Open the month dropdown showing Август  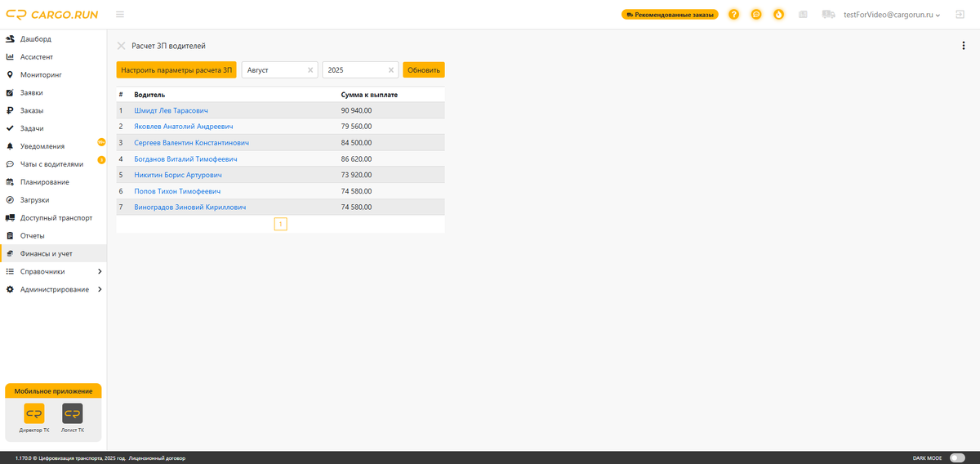pyautogui.click(x=279, y=70)
